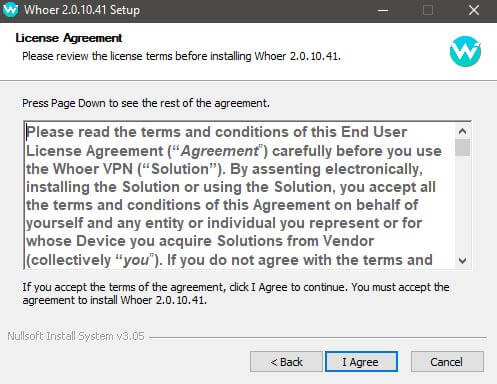Go back with the < Back button
The image size is (497, 384).
coord(286,362)
